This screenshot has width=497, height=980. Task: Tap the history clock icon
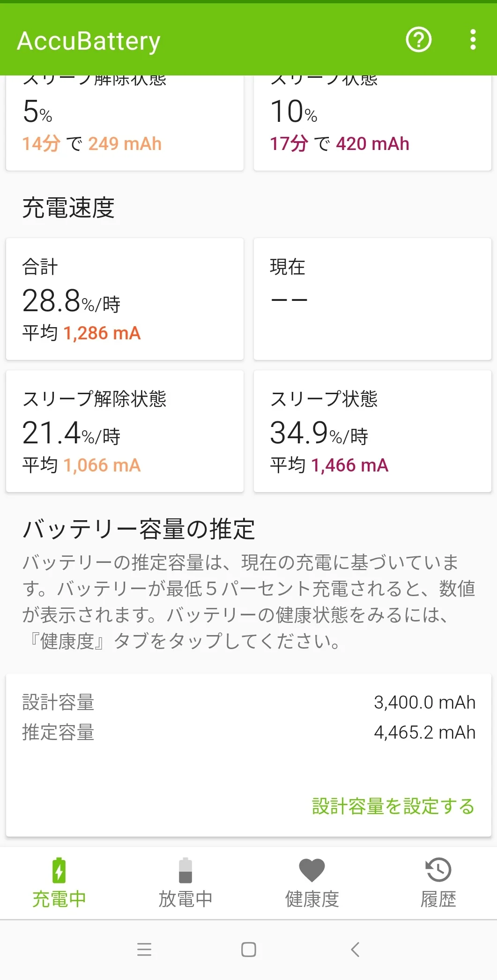tap(438, 870)
